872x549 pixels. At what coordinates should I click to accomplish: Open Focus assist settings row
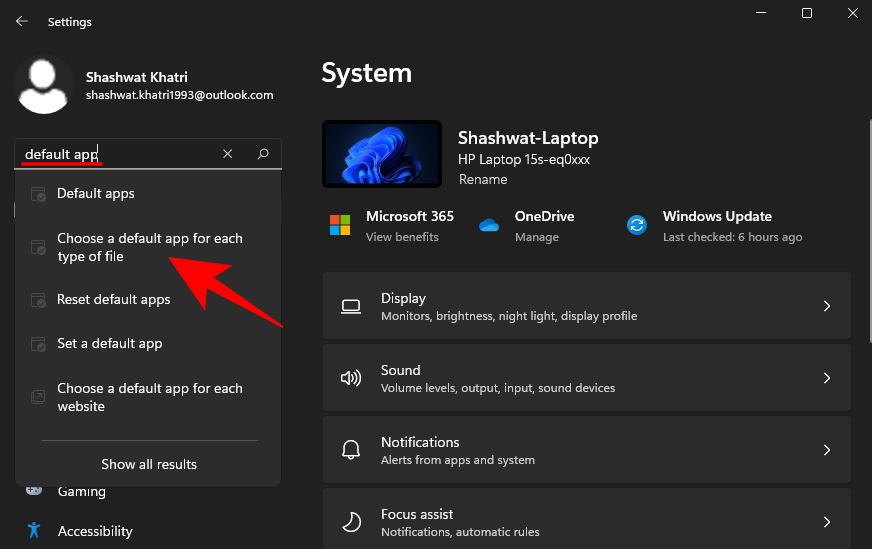pos(586,521)
